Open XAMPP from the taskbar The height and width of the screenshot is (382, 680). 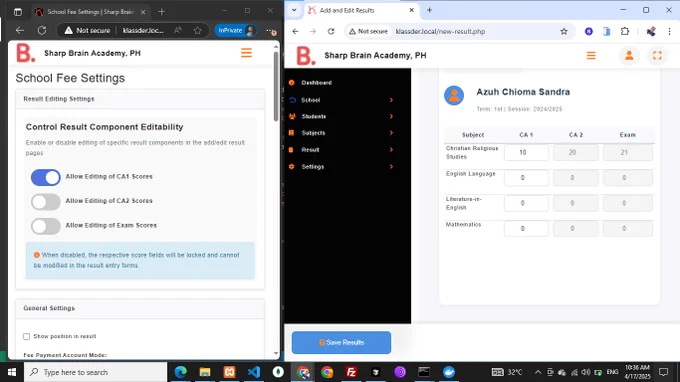[x=229, y=372]
